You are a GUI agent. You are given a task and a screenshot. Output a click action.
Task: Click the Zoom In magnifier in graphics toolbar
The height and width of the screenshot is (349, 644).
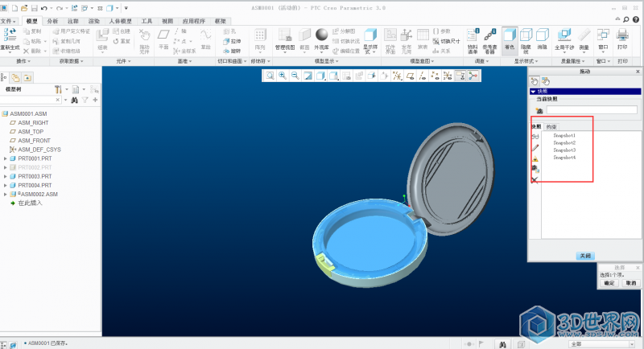(283, 76)
